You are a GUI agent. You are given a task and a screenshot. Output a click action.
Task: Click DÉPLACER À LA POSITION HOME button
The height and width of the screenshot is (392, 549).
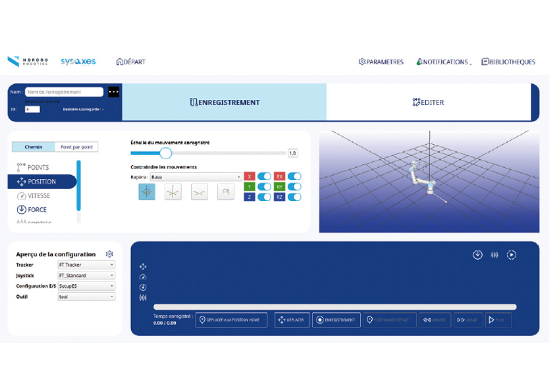pos(231,320)
